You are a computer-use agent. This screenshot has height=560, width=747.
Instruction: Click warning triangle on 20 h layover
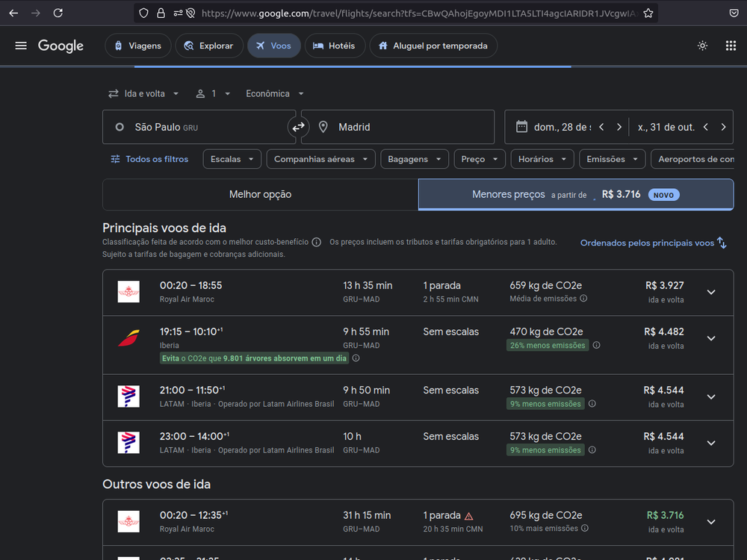[x=469, y=516]
